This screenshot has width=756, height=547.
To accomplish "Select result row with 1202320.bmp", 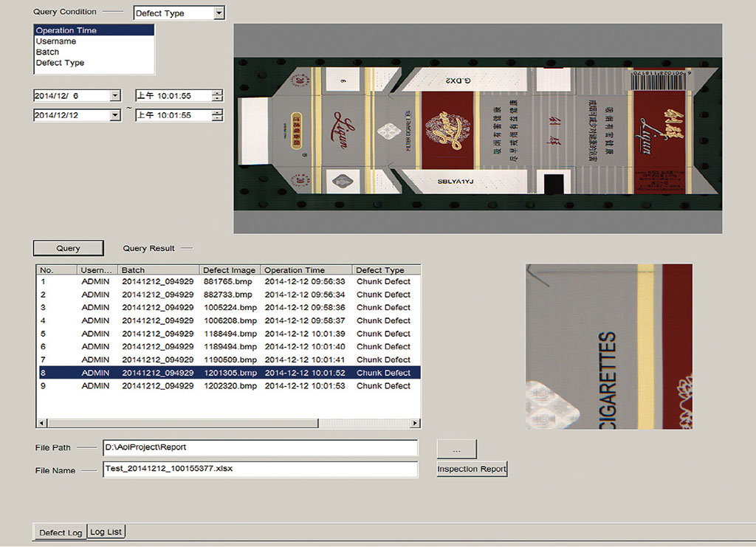I will tap(229, 386).
